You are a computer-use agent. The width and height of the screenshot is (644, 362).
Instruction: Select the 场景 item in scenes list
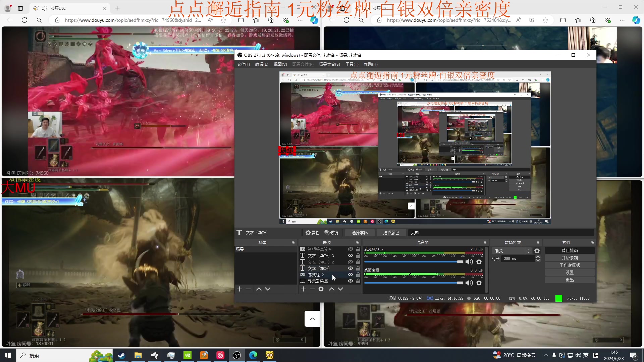265,249
